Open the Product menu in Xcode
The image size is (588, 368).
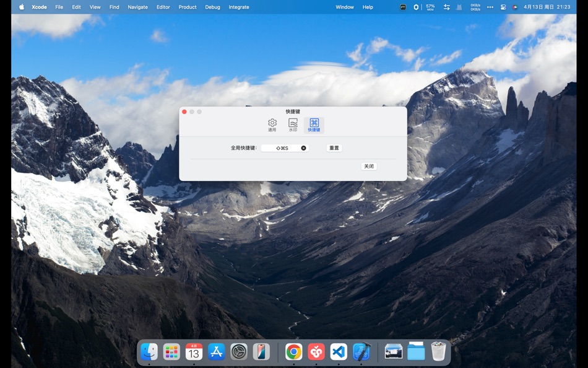pos(187,7)
